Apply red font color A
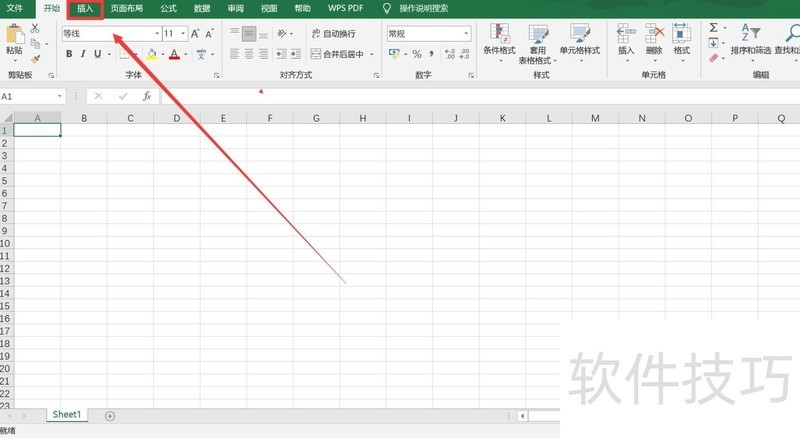 pos(174,54)
